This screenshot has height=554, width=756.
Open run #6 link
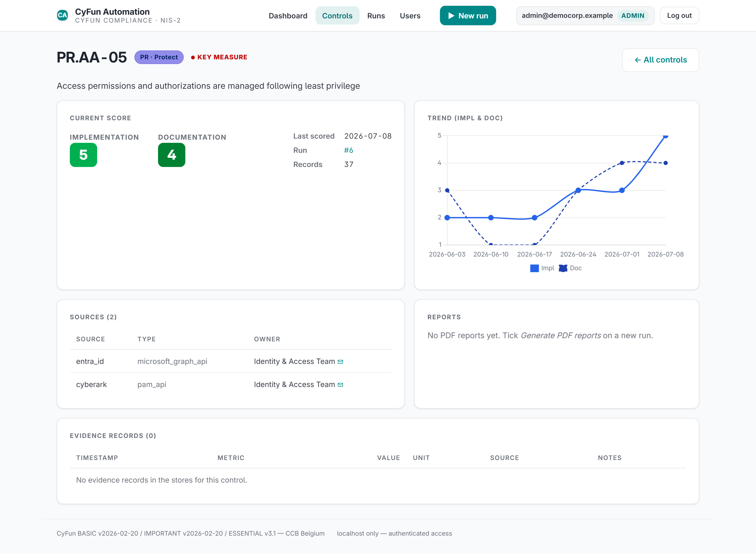point(348,150)
